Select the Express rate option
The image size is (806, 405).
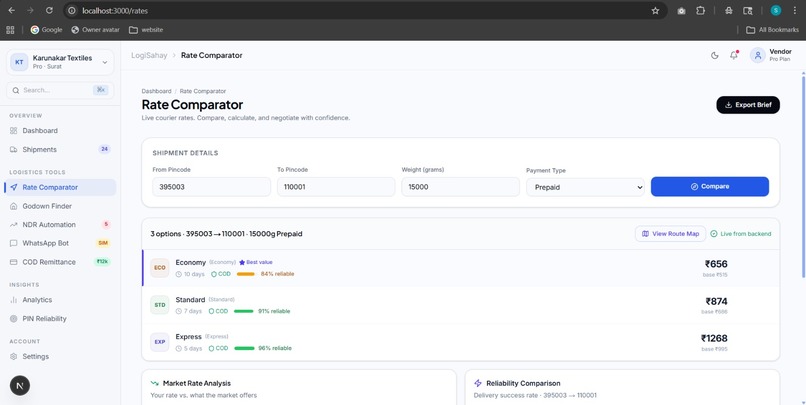click(461, 342)
